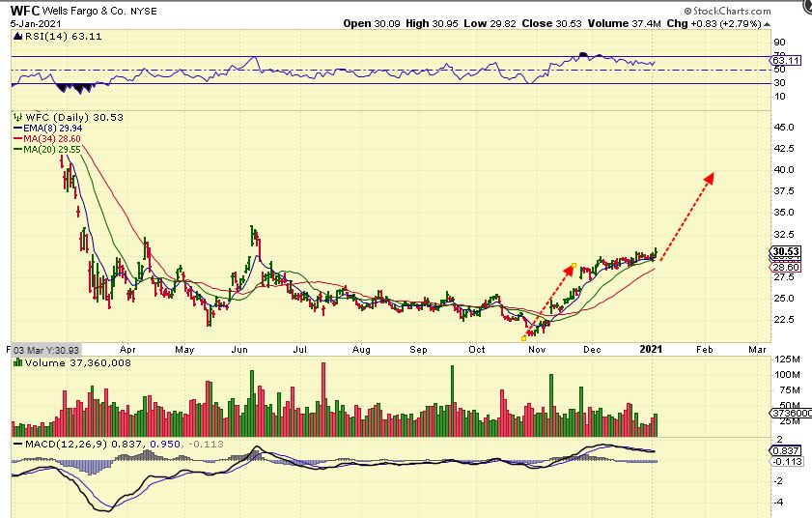Click the Nov month label on the time axis
The width and height of the screenshot is (812, 518).
tap(537, 350)
